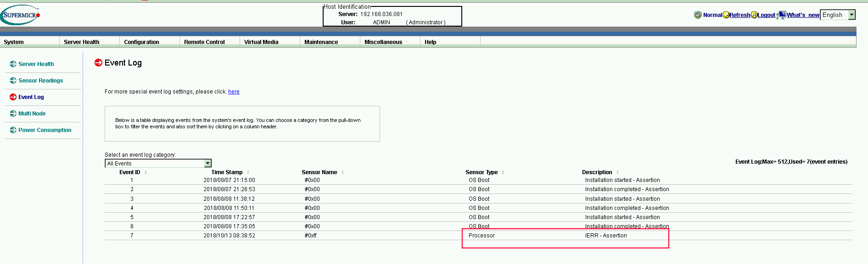
Task: Click the timestamp 2018/08/08 11:50:11
Action: pyautogui.click(x=229, y=208)
